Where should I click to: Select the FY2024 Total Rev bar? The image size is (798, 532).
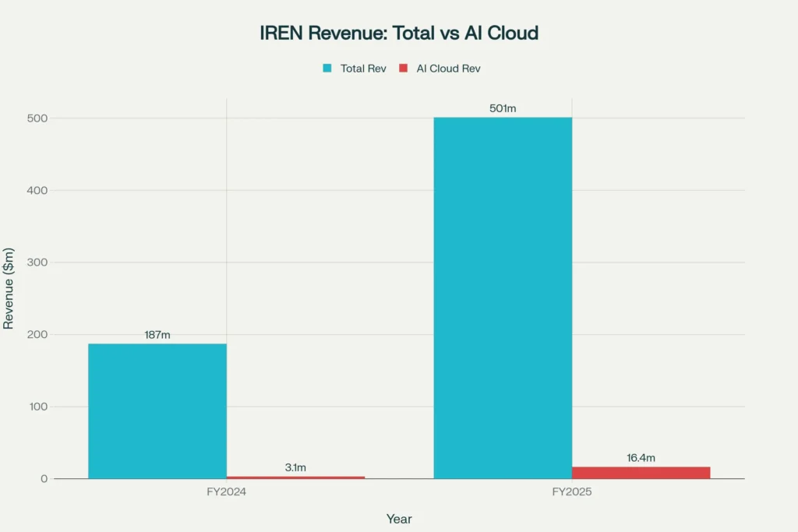pyautogui.click(x=157, y=409)
